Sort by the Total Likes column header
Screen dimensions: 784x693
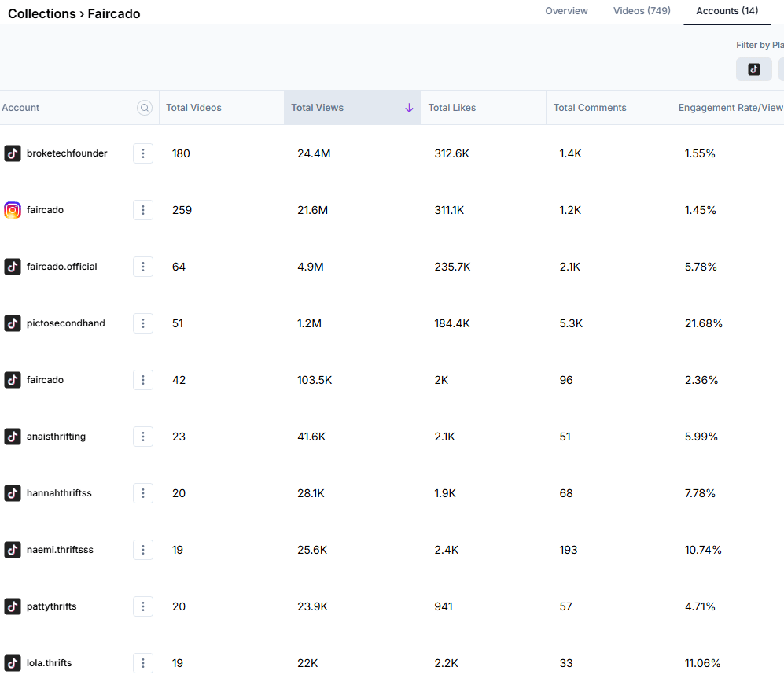coord(452,108)
